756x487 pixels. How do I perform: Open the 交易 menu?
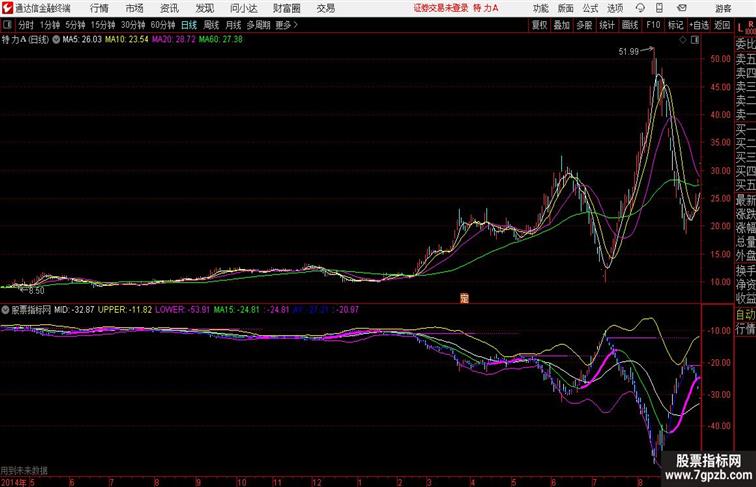pos(326,8)
